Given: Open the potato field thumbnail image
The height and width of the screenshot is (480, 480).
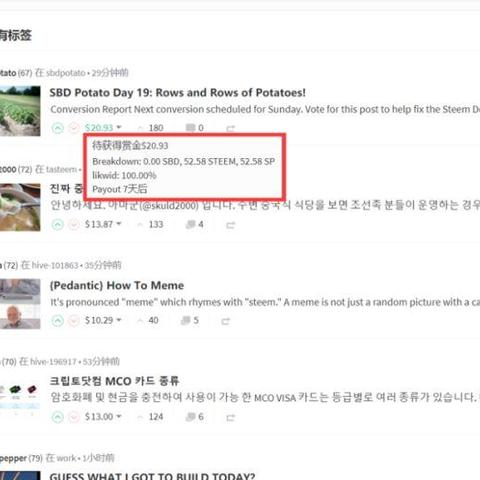Looking at the screenshot, I should pyautogui.click(x=20, y=111).
